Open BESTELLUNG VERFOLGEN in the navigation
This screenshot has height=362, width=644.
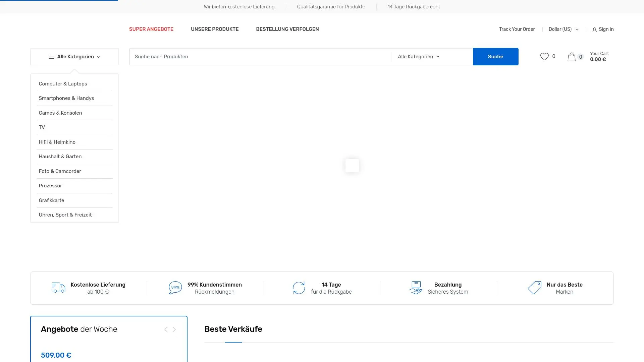click(x=287, y=29)
